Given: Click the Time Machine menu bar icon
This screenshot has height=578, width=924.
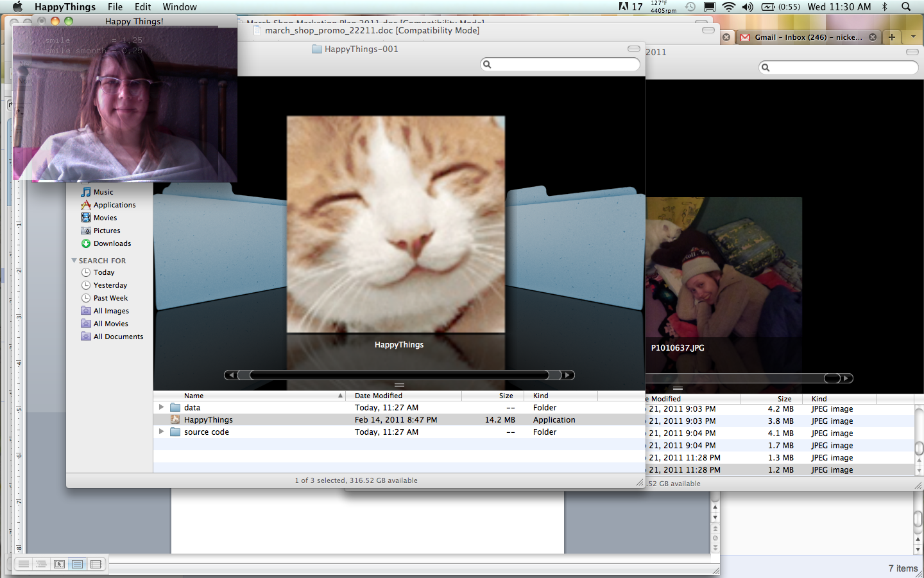Looking at the screenshot, I should (690, 7).
